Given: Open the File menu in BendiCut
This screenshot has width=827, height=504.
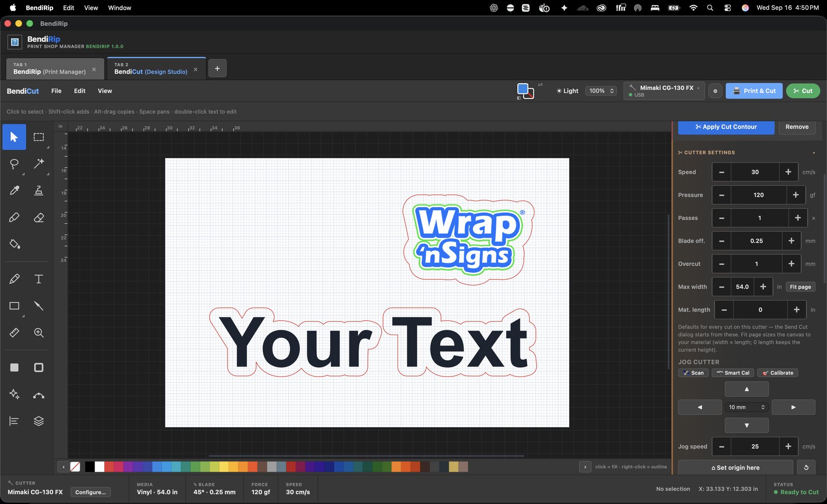Looking at the screenshot, I should 56,91.
